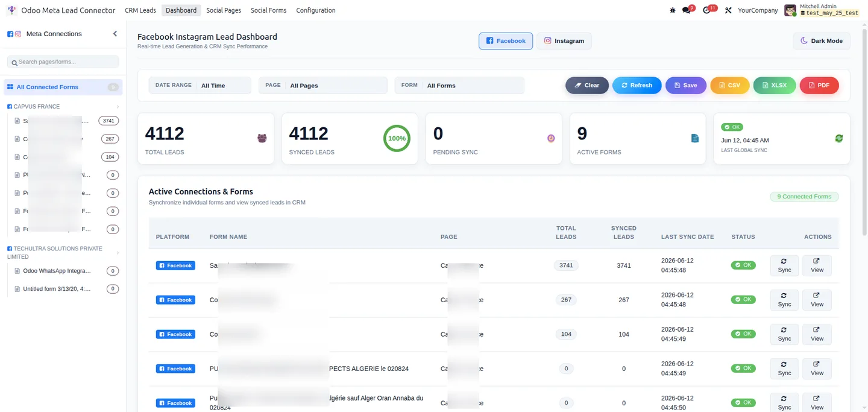This screenshot has height=412, width=868.
Task: Click the OK badge in last global sync card
Action: [x=732, y=127]
